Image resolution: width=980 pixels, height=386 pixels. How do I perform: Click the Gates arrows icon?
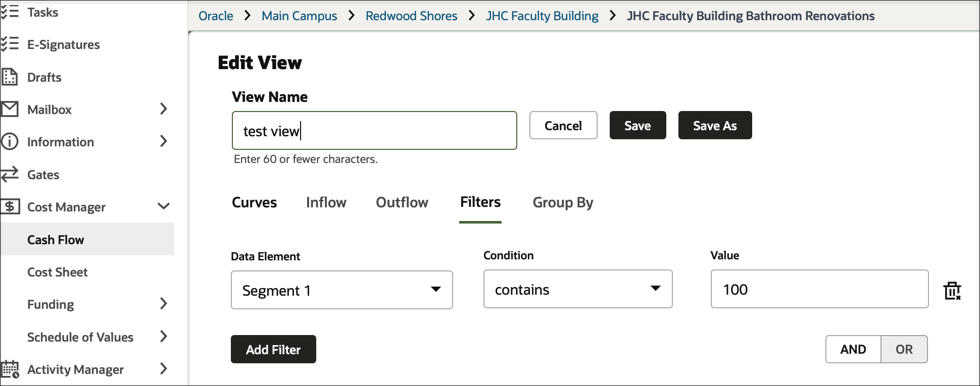tap(10, 174)
